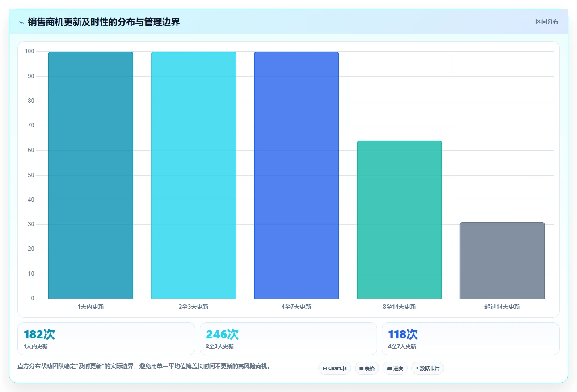This screenshot has width=577, height=392.
Task: Click the 1天内更新 bar in chart
Action: 91,175
